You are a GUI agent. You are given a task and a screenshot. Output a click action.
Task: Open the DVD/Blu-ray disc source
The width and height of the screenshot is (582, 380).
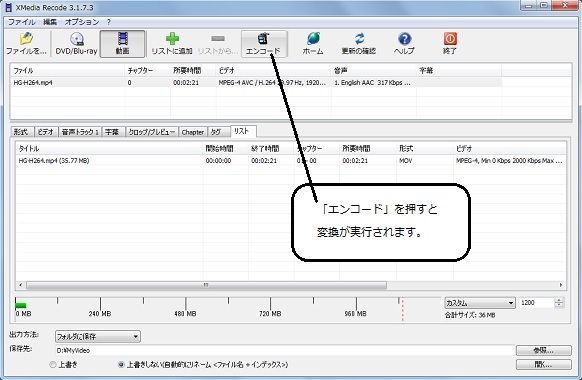pyautogui.click(x=76, y=44)
